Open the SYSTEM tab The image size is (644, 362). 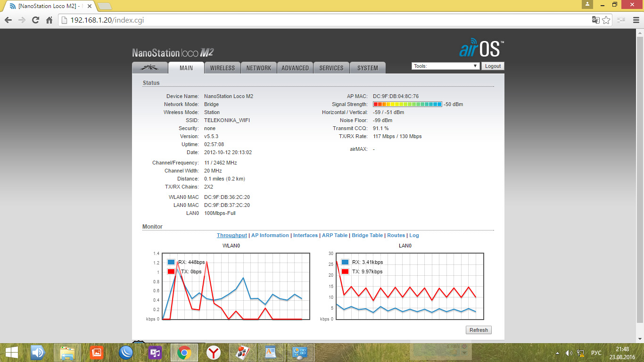tap(368, 68)
